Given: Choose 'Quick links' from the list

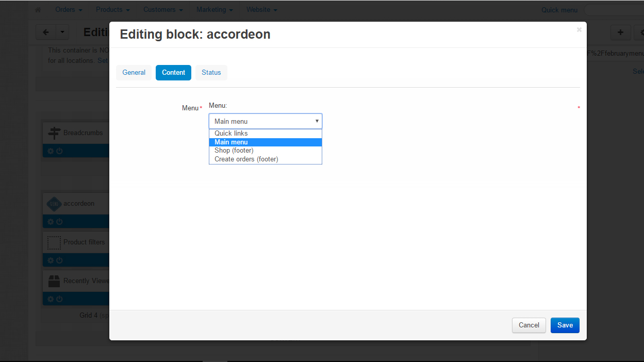Looking at the screenshot, I should click(231, 134).
